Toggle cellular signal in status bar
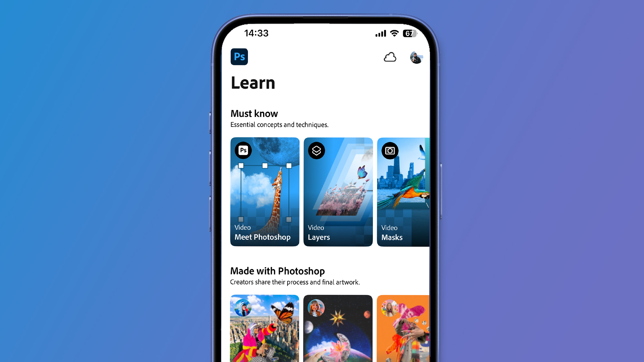Image resolution: width=644 pixels, height=362 pixels. pos(379,33)
